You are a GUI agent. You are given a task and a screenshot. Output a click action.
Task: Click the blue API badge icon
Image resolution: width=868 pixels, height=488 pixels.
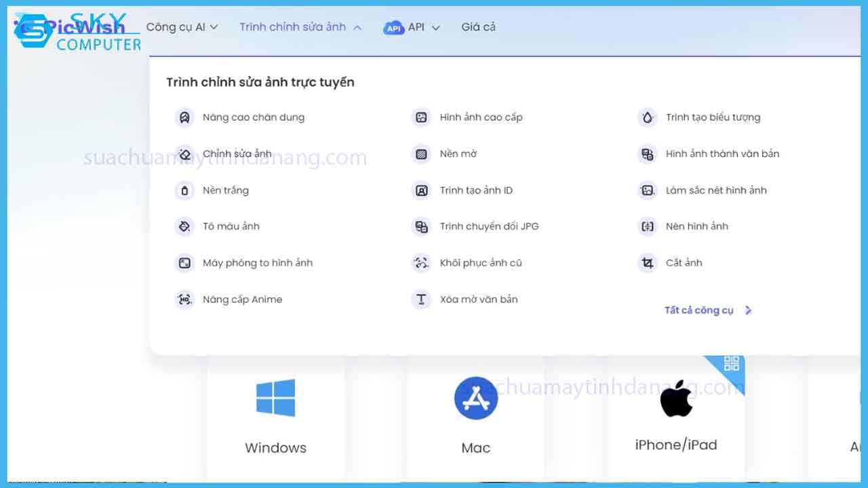pos(393,28)
